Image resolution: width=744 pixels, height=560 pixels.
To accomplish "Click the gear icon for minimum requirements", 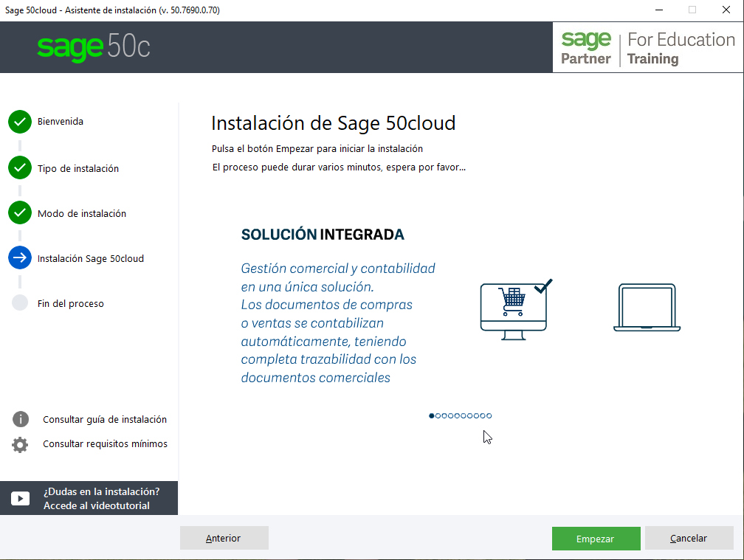I will click(20, 444).
